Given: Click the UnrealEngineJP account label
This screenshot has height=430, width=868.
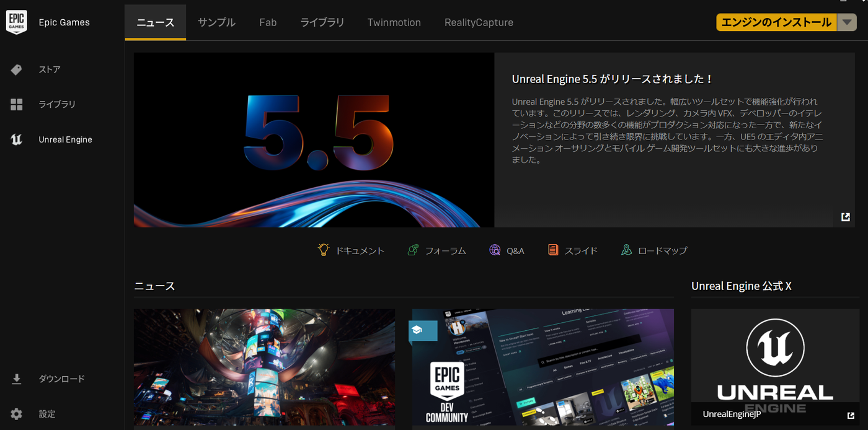Looking at the screenshot, I should coord(732,415).
